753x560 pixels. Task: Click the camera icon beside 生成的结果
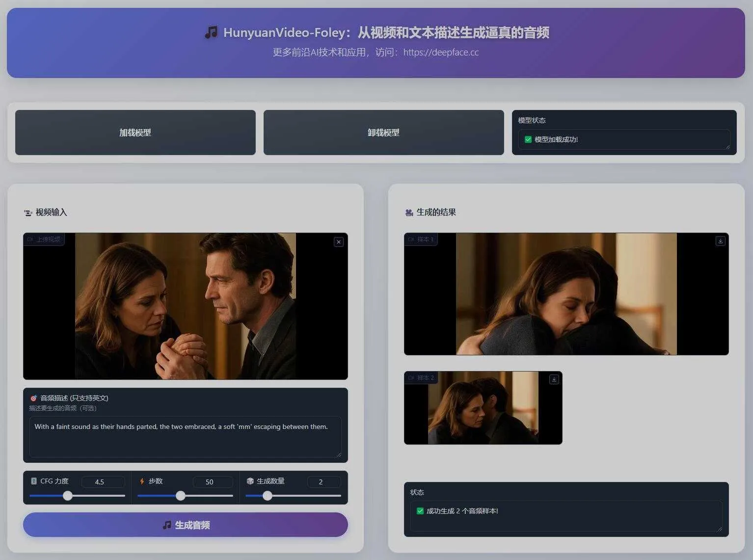click(x=409, y=213)
